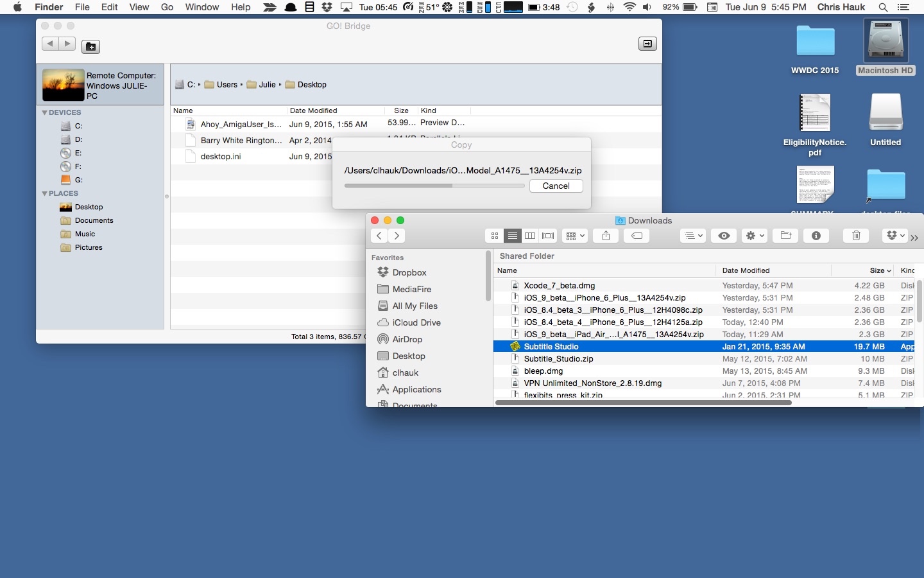Open the Go menu in menu bar
Viewport: 924px width, 578px height.
[167, 7]
